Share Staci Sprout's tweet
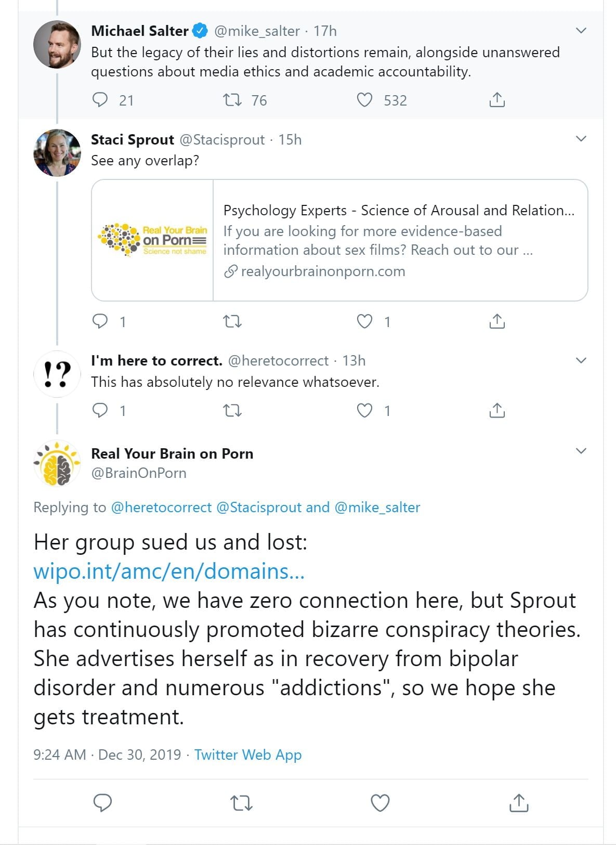Viewport: 616px width, 845px height. [497, 321]
